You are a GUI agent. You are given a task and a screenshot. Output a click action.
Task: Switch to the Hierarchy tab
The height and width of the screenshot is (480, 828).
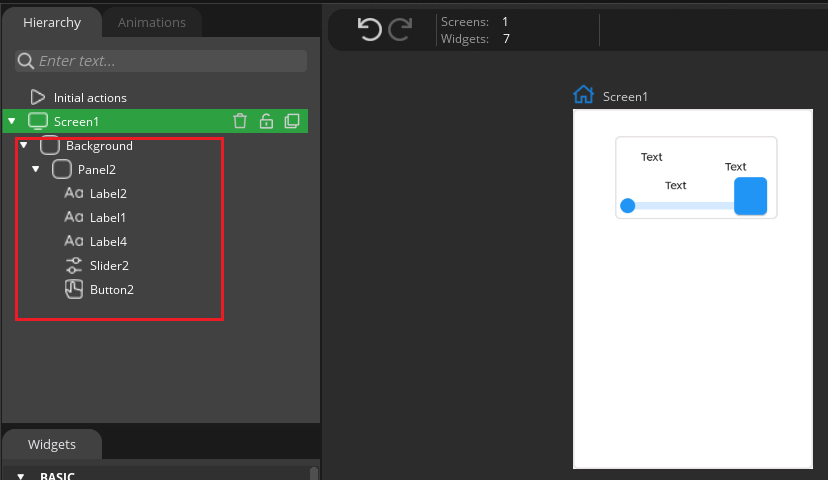(52, 22)
